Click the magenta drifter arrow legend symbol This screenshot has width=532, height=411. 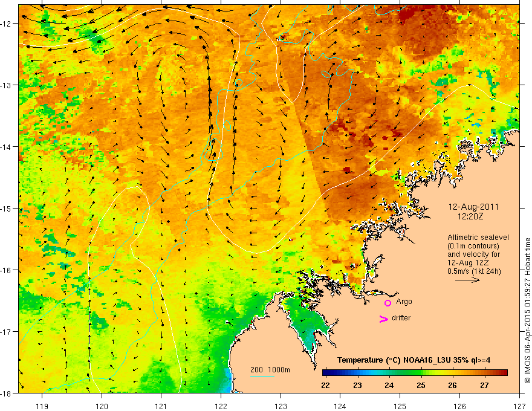(x=384, y=319)
